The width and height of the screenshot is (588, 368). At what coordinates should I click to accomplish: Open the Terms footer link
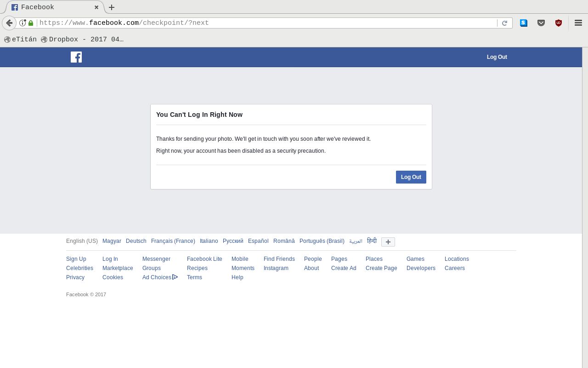tap(194, 277)
